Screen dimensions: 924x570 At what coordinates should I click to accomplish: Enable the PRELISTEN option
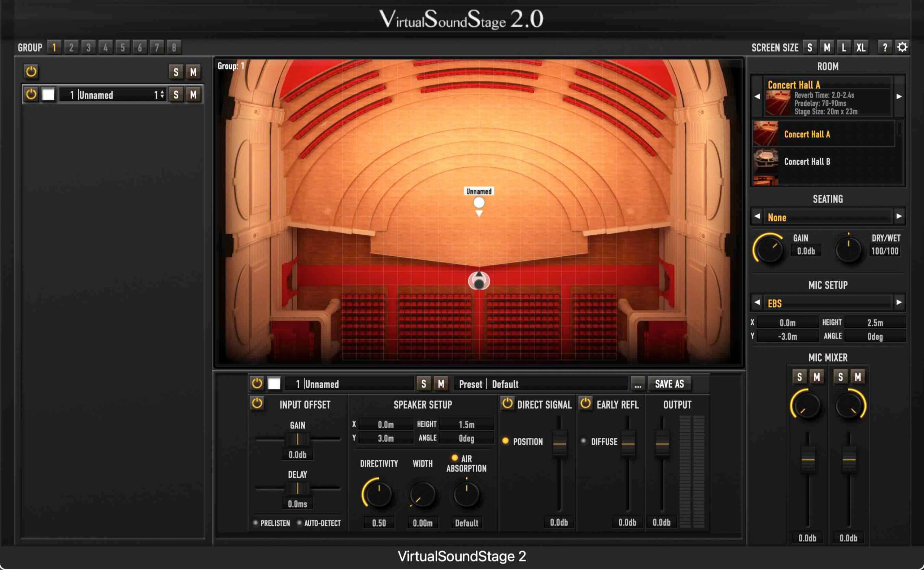coord(256,523)
